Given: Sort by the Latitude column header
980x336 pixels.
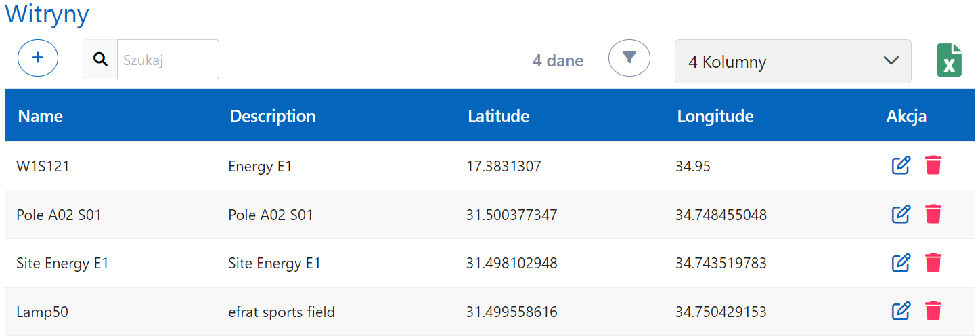Looking at the screenshot, I should click(x=499, y=116).
